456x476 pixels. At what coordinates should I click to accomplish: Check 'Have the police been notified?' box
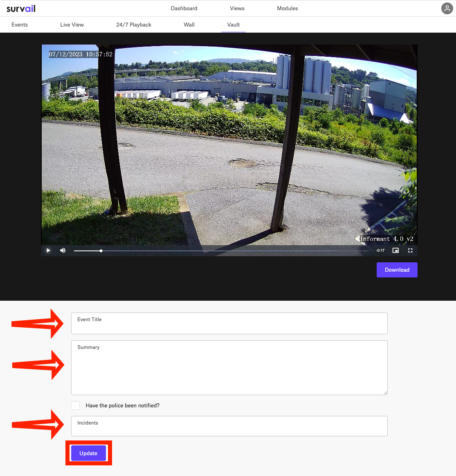pos(76,405)
